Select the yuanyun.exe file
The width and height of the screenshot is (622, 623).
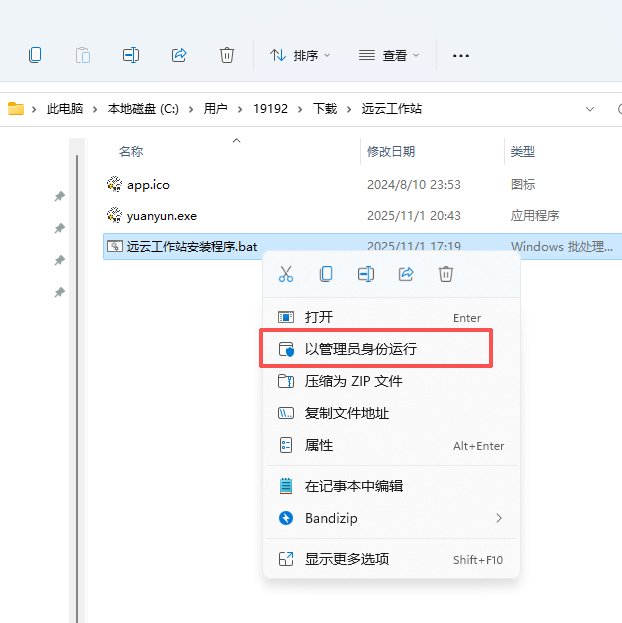coord(162,216)
